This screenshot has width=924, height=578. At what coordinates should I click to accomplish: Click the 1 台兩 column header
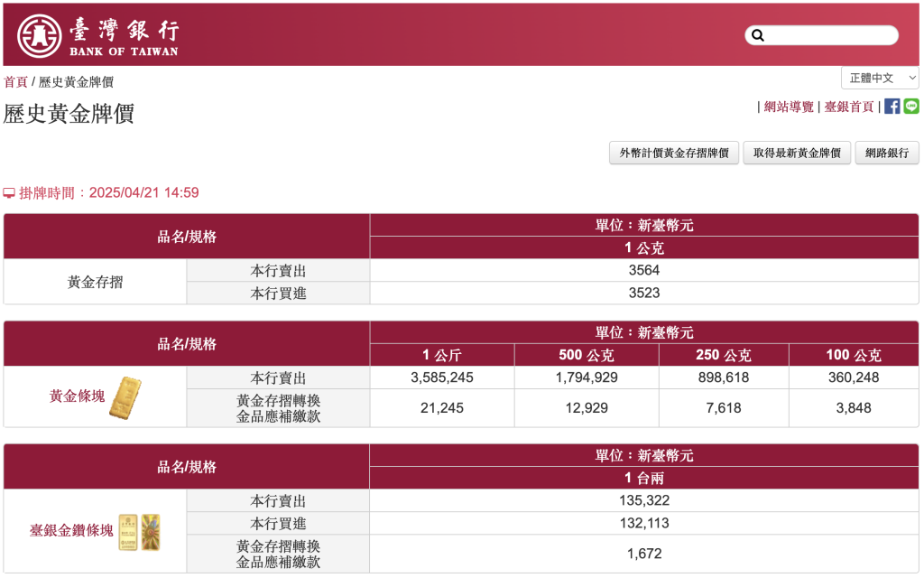point(644,479)
